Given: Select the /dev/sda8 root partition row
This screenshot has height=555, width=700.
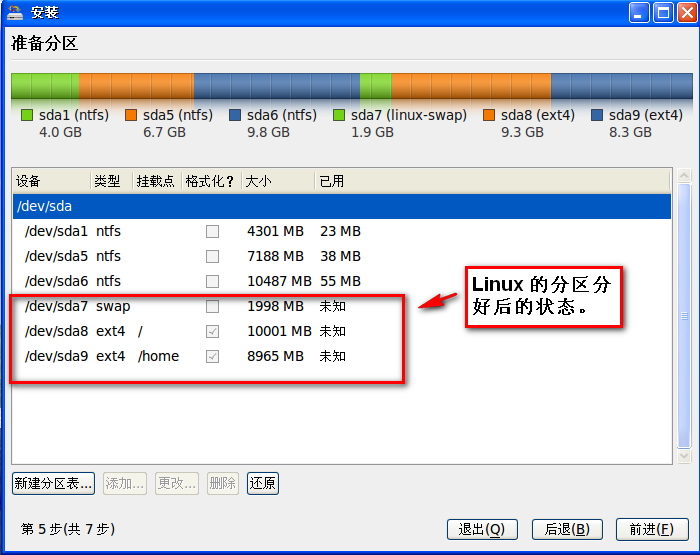Looking at the screenshot, I should (x=342, y=331).
